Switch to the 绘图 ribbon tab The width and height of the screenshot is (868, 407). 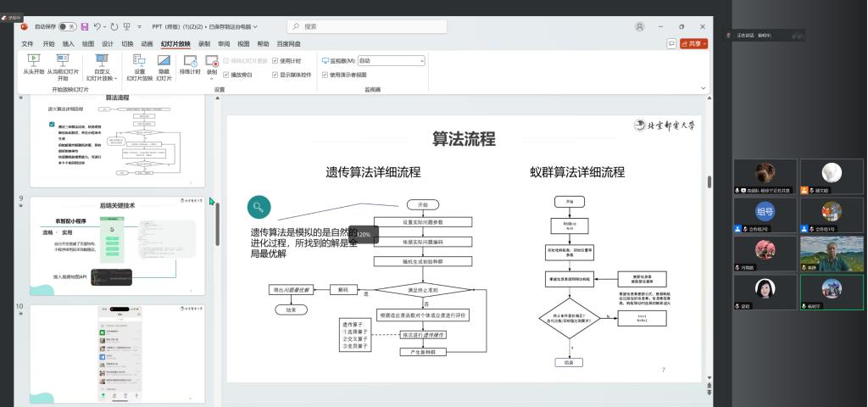coord(88,44)
